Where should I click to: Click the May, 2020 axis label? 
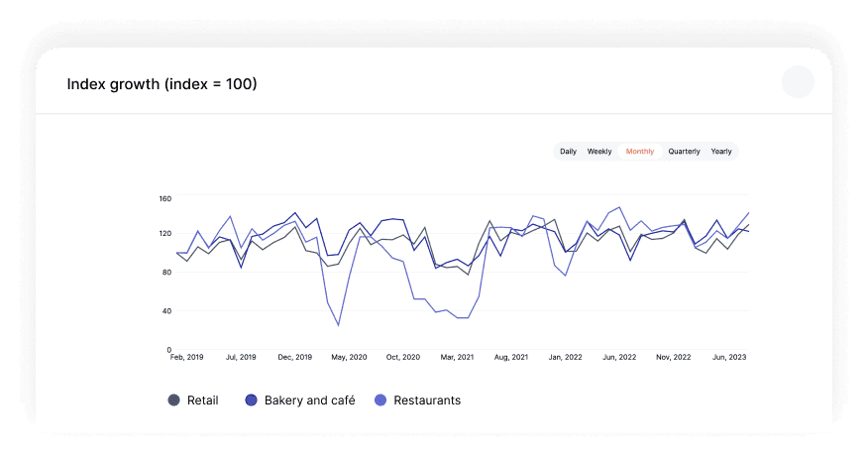[350, 357]
